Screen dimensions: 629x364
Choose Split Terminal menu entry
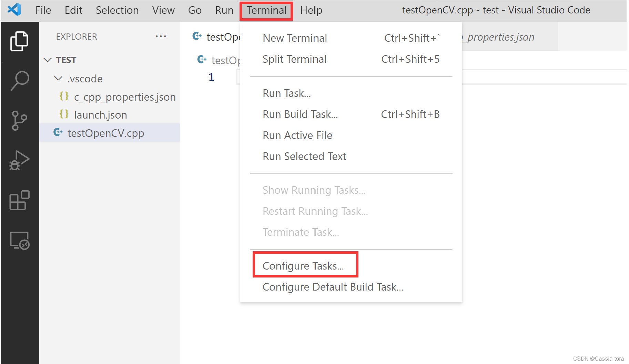(351, 59)
